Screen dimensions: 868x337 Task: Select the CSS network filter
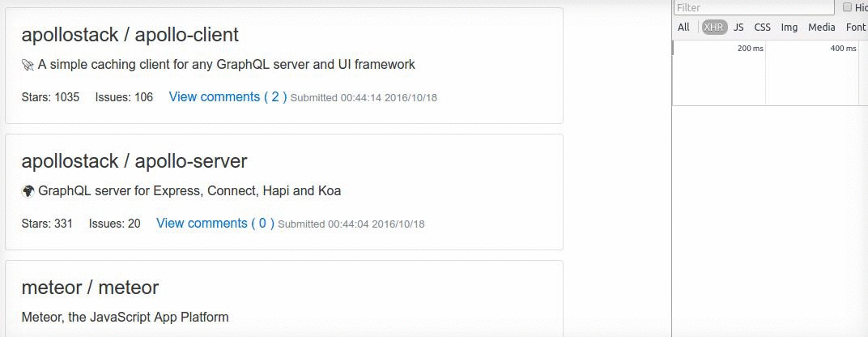(762, 28)
